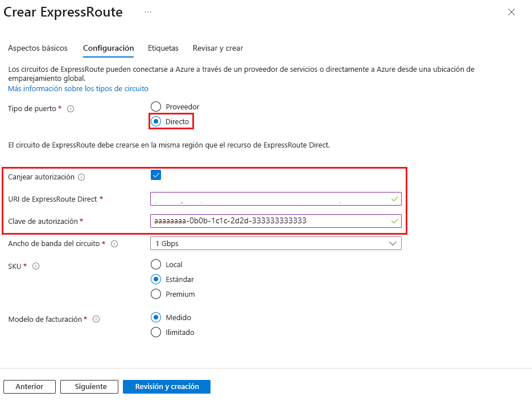The image size is (532, 405).
Task: Open the ellipsis menu next to title
Action: (148, 12)
